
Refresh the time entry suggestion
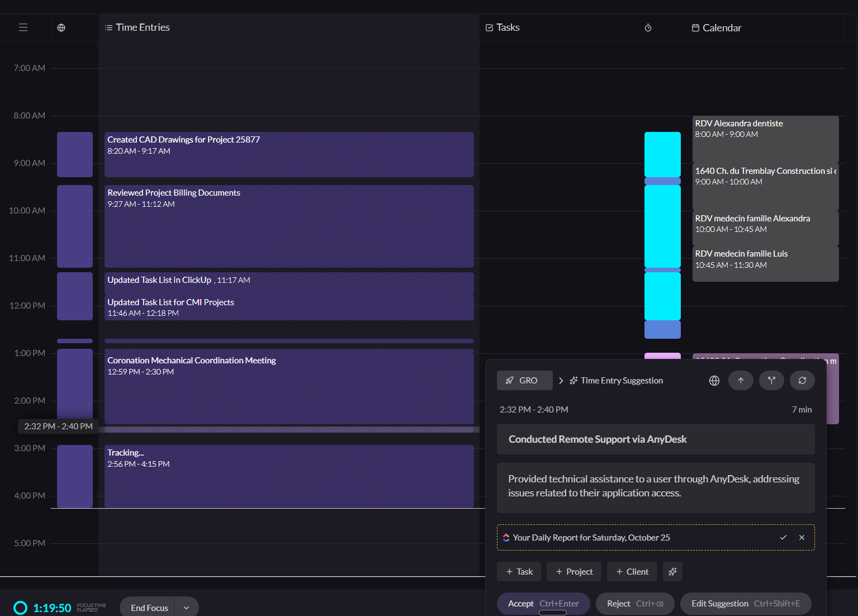coord(802,381)
